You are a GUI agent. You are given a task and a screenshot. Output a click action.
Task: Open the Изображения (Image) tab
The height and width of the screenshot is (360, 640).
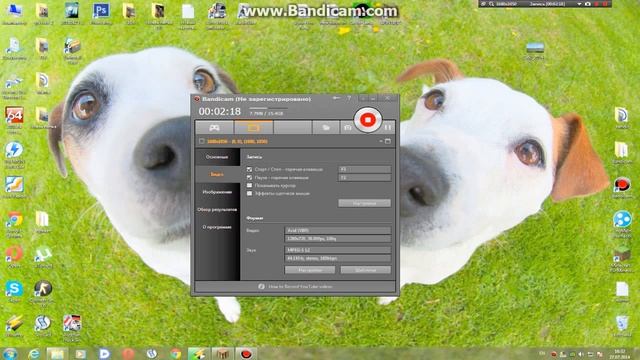pos(217,192)
